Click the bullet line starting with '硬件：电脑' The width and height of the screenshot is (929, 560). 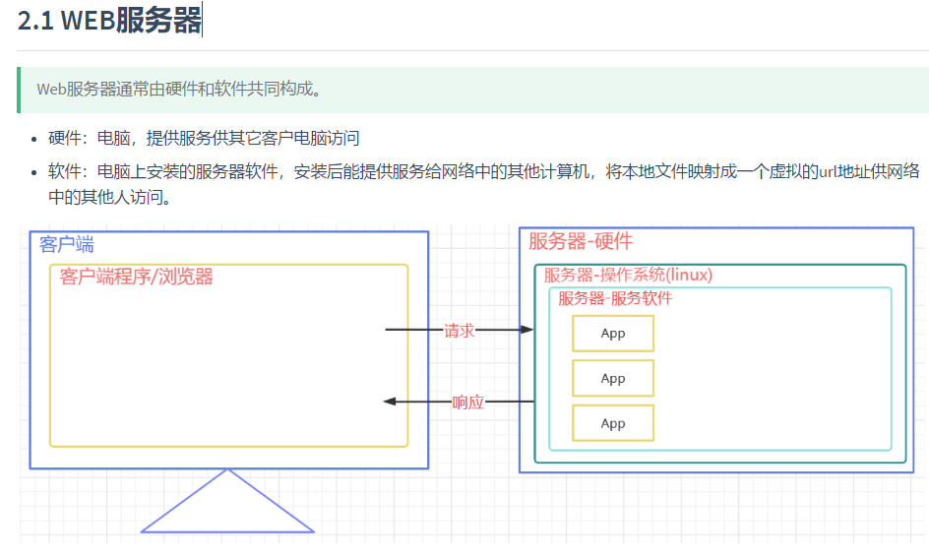click(x=204, y=138)
